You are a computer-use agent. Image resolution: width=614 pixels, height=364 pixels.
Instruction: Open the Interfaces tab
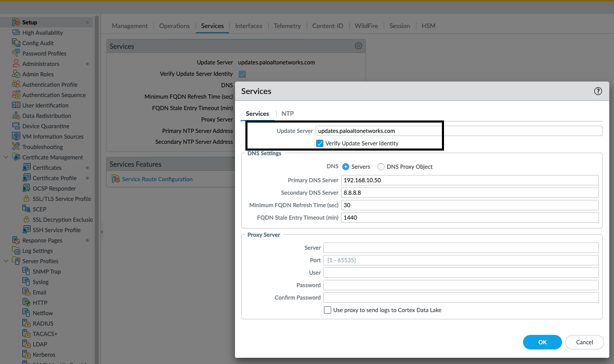(249, 25)
